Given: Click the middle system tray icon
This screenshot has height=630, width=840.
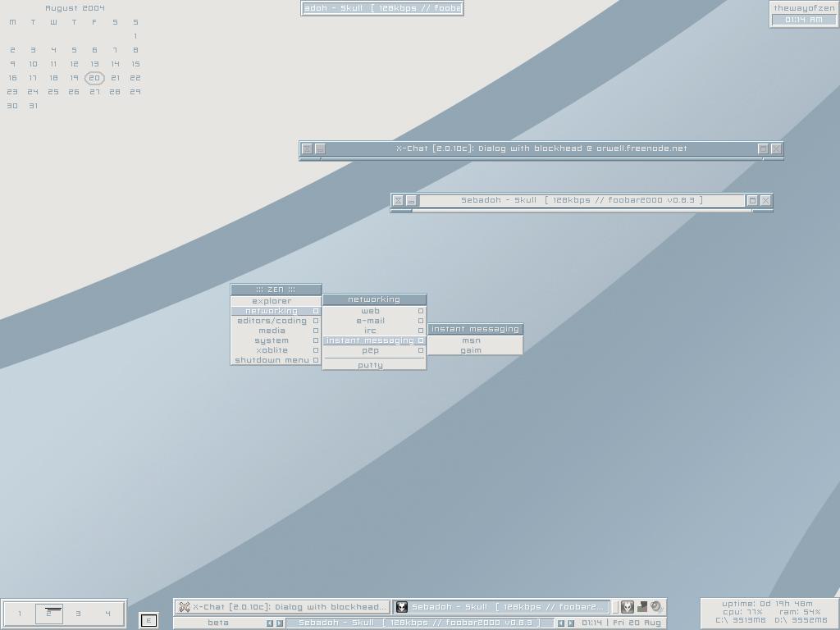Looking at the screenshot, I should click(642, 607).
